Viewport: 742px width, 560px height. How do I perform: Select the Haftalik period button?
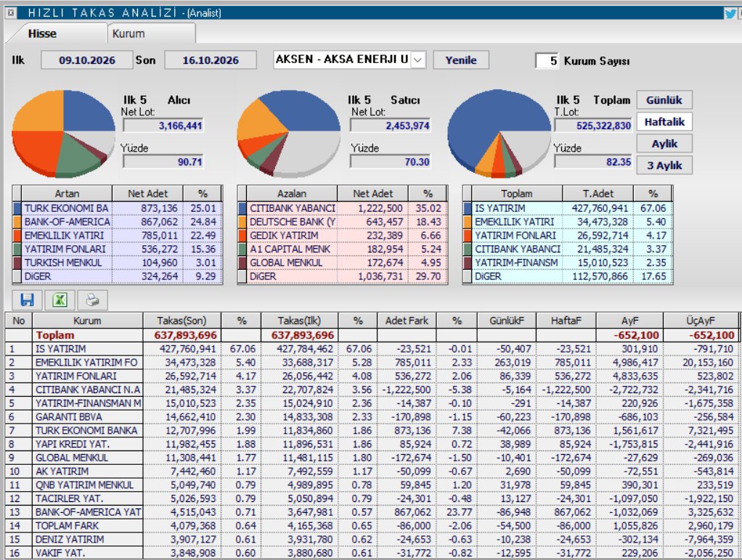coord(664,122)
